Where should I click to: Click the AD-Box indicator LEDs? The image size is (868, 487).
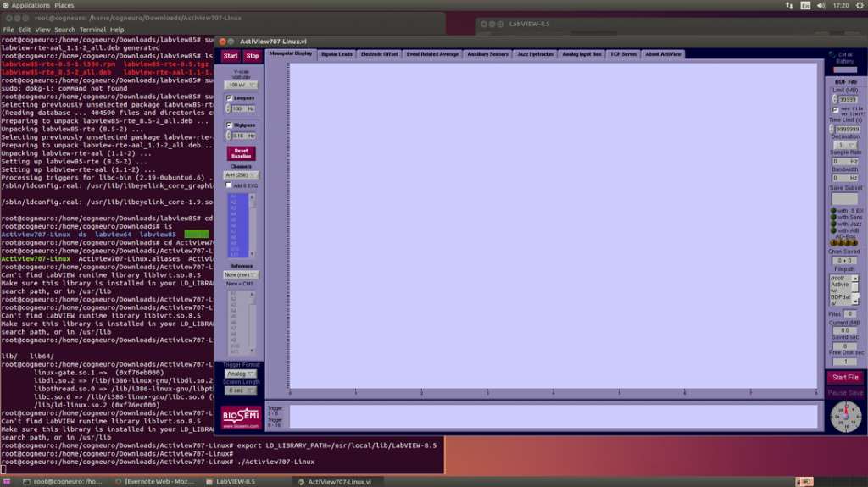click(x=844, y=242)
